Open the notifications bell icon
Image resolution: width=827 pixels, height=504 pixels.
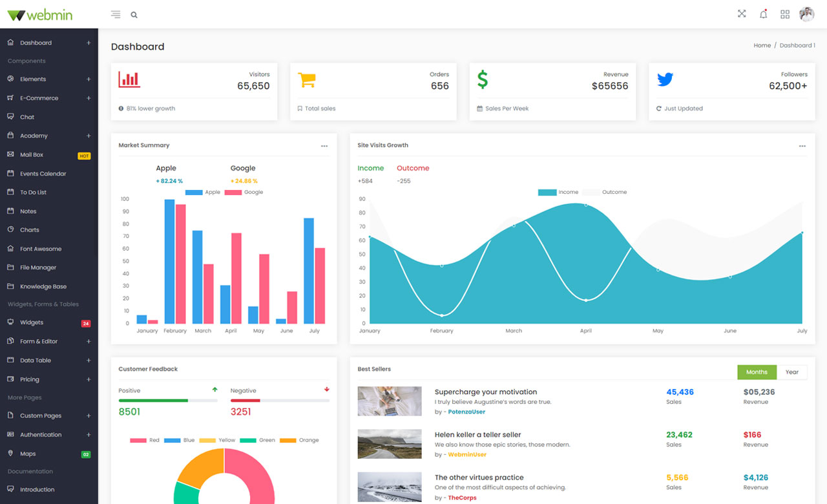tap(764, 14)
